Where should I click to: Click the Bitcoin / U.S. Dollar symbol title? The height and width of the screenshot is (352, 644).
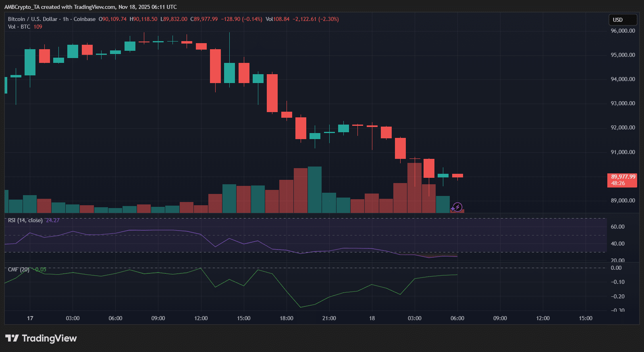pos(33,19)
